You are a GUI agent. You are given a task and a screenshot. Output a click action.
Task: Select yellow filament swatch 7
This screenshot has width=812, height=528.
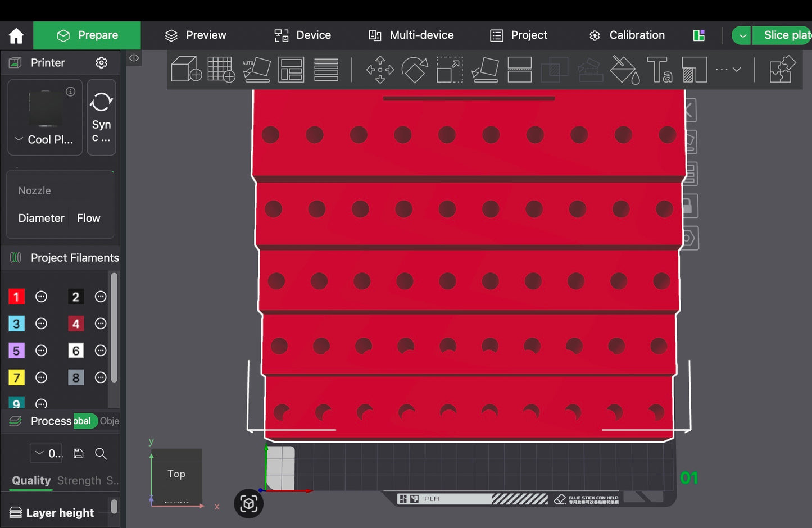pyautogui.click(x=16, y=377)
